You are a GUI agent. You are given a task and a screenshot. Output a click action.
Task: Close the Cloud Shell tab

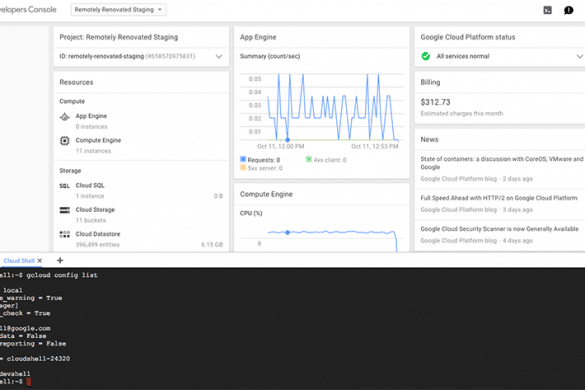[x=40, y=260]
